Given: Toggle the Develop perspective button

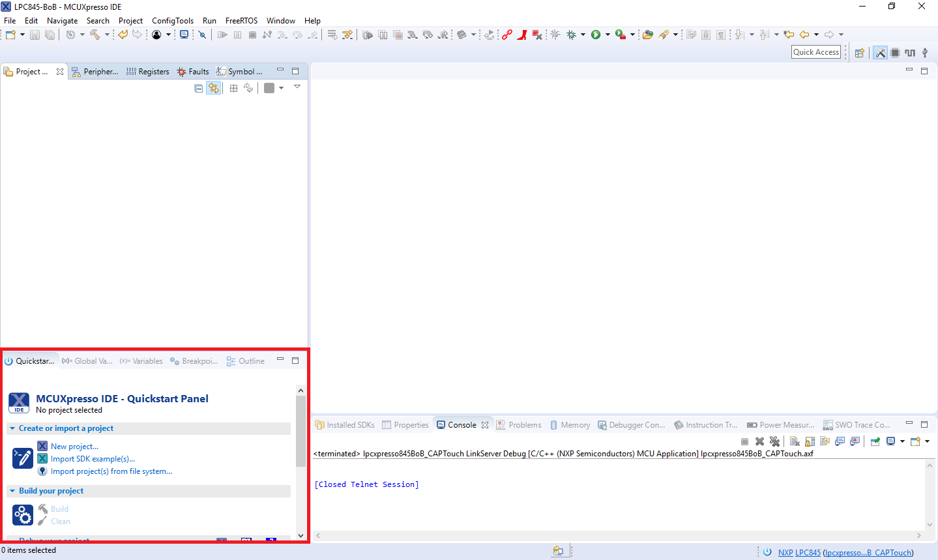Looking at the screenshot, I should (x=880, y=53).
